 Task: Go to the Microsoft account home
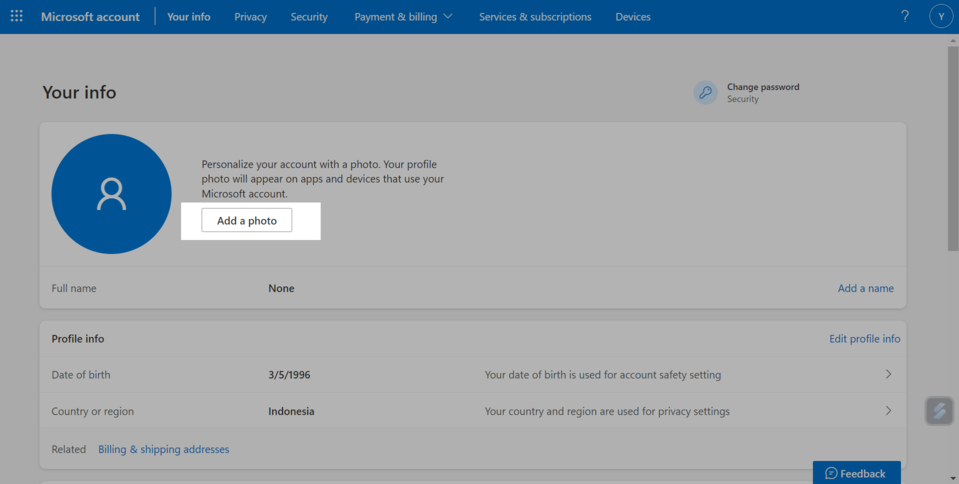91,17
